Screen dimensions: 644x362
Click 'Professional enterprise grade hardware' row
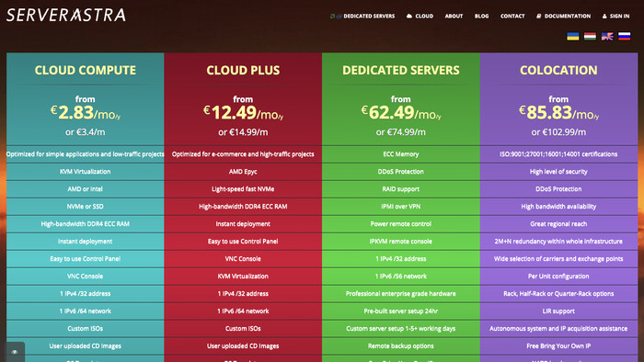point(401,293)
